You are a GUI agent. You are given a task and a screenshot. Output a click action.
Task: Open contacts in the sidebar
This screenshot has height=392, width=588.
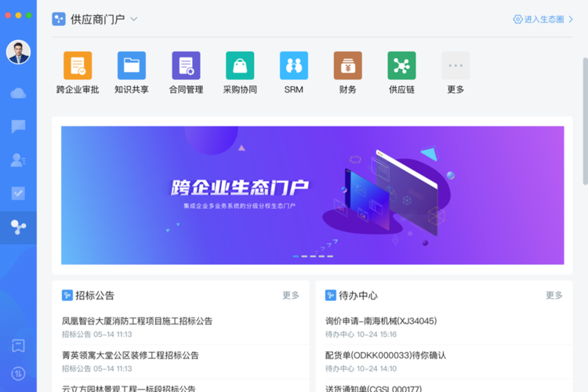click(x=18, y=160)
